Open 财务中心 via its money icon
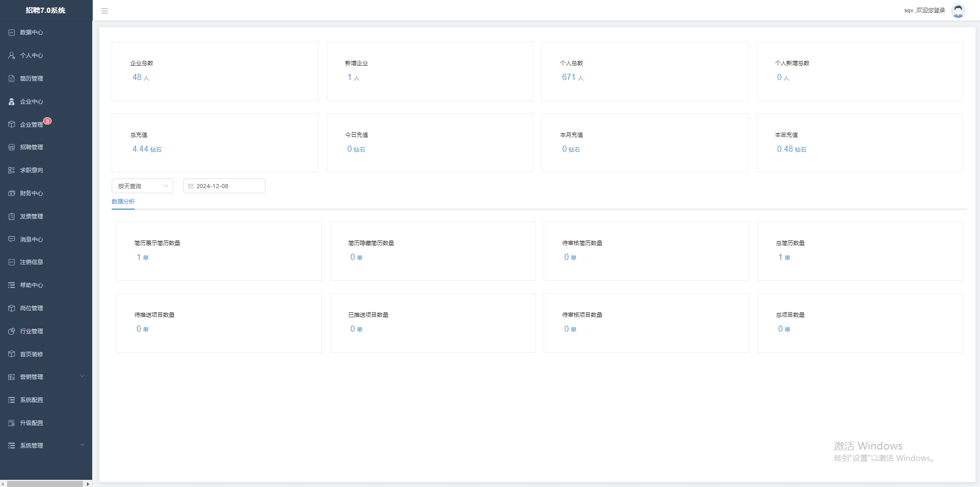The image size is (980, 487). click(x=11, y=193)
